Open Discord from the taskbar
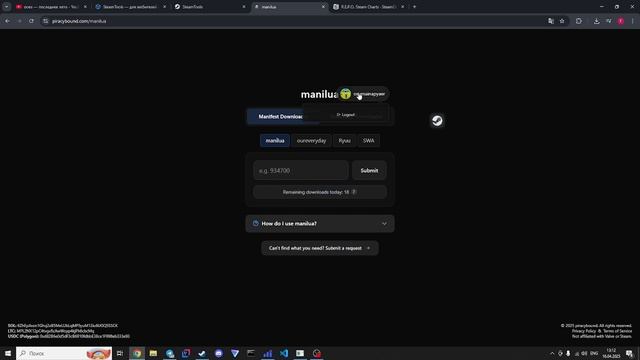Image resolution: width=640 pixels, height=360 pixels. (x=218, y=353)
